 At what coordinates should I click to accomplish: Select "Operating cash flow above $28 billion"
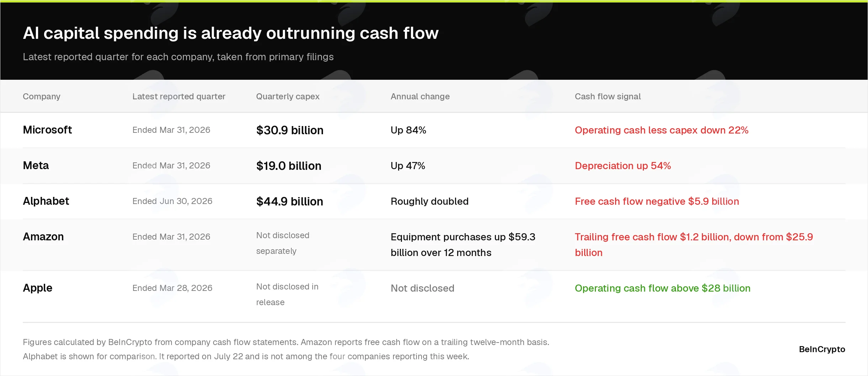coord(662,288)
